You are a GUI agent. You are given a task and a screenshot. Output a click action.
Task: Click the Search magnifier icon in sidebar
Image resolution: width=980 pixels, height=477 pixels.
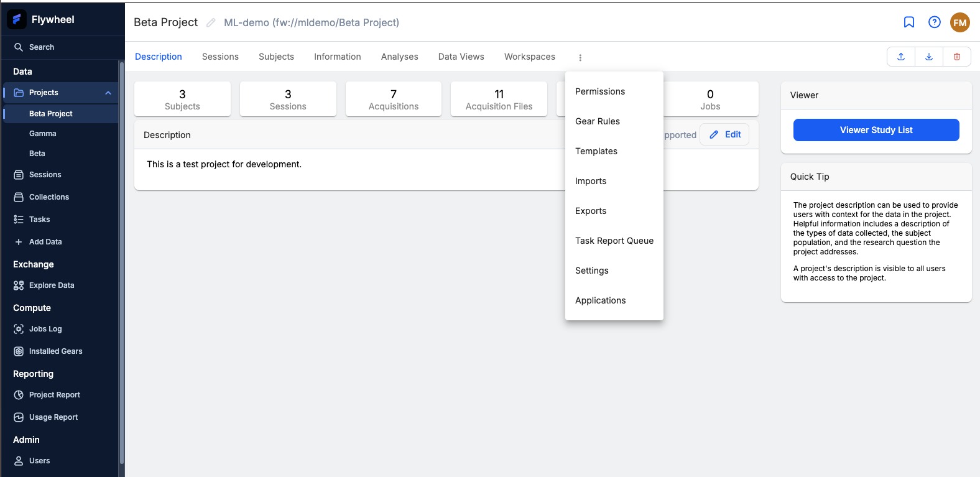[19, 47]
